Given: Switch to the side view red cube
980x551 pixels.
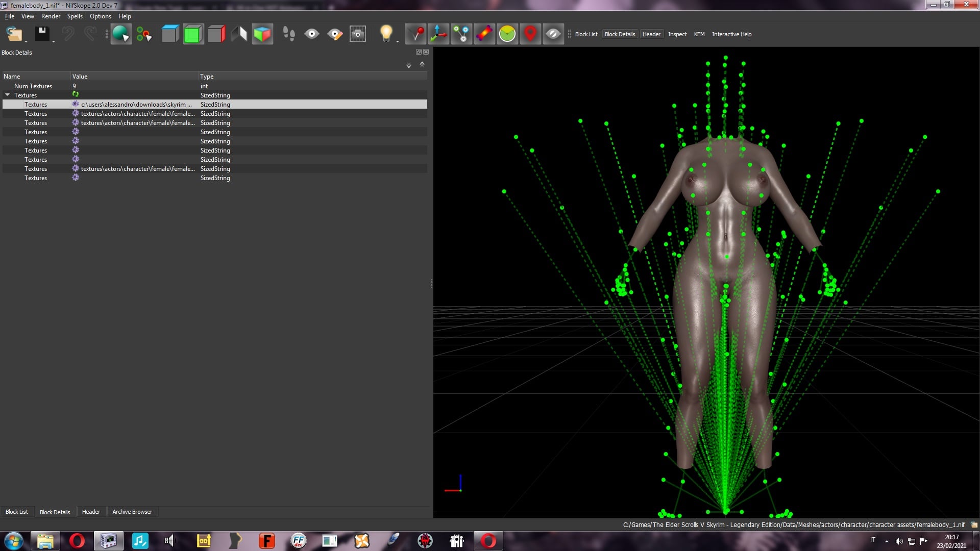Looking at the screenshot, I should pos(216,34).
